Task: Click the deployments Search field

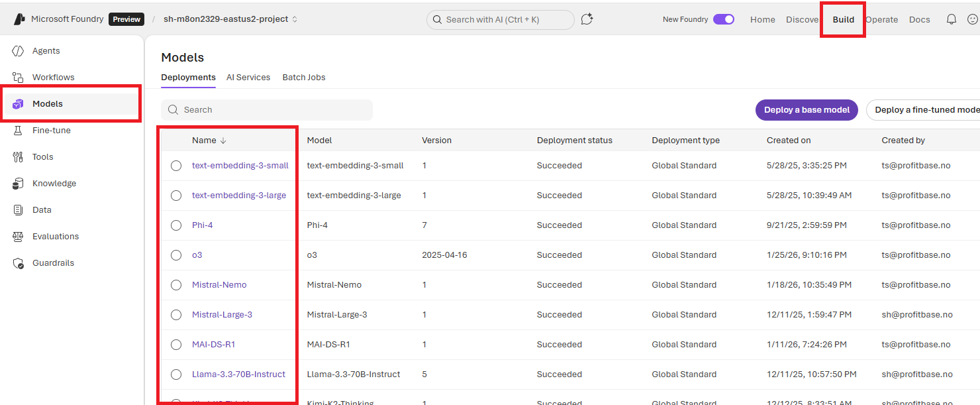Action: pos(267,110)
